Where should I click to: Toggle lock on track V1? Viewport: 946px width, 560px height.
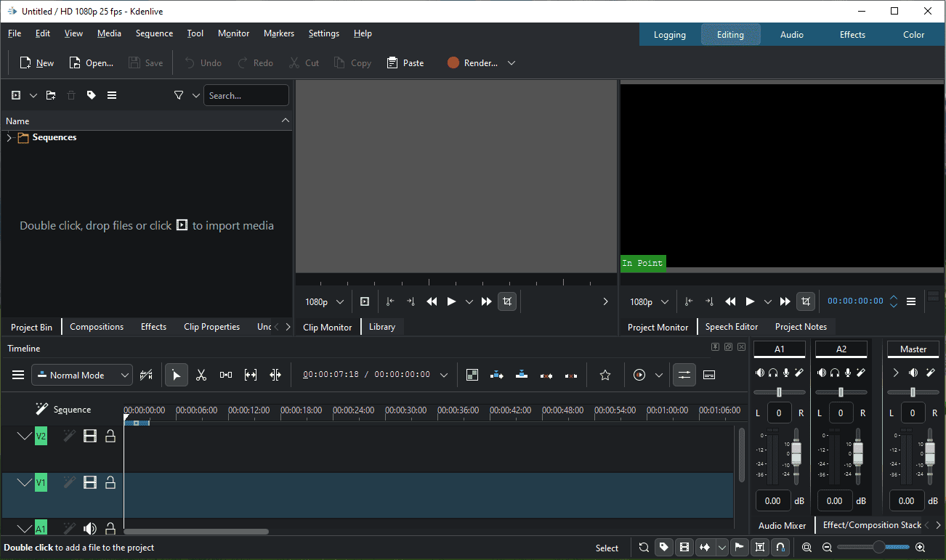tap(110, 482)
